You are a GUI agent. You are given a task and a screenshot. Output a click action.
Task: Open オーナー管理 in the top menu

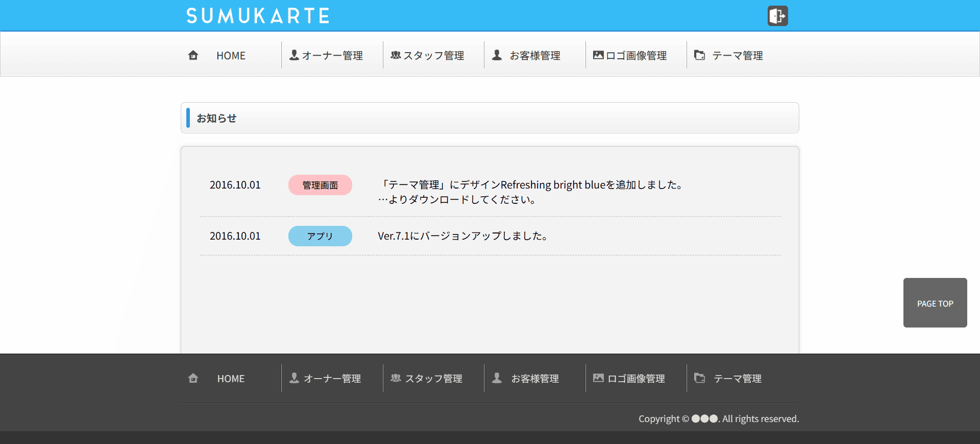coord(332,56)
